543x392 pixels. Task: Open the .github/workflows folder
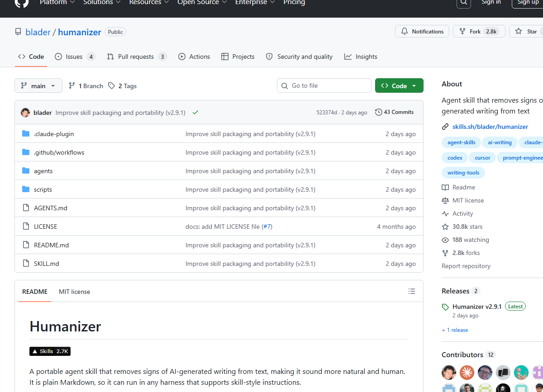tap(59, 152)
